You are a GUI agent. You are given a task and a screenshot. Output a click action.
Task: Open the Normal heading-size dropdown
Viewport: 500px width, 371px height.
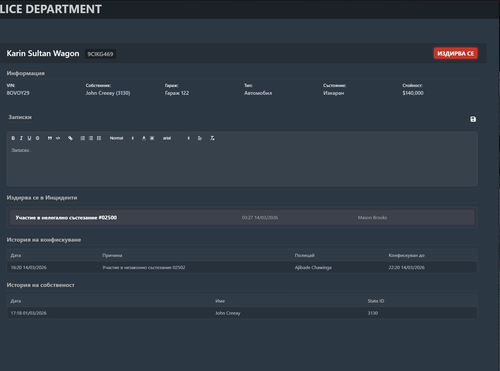[x=122, y=138]
